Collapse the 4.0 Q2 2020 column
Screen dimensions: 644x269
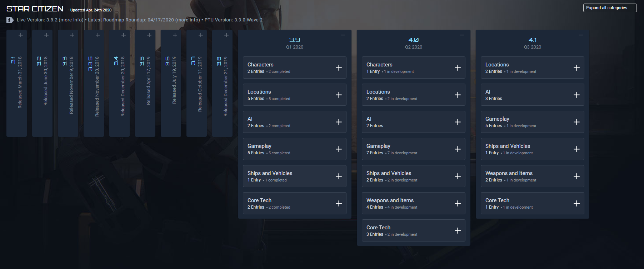pos(462,35)
